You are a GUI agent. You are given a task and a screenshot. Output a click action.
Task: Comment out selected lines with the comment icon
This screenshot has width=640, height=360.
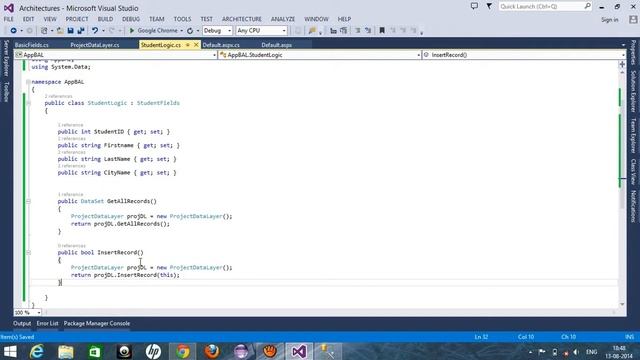click(x=358, y=31)
